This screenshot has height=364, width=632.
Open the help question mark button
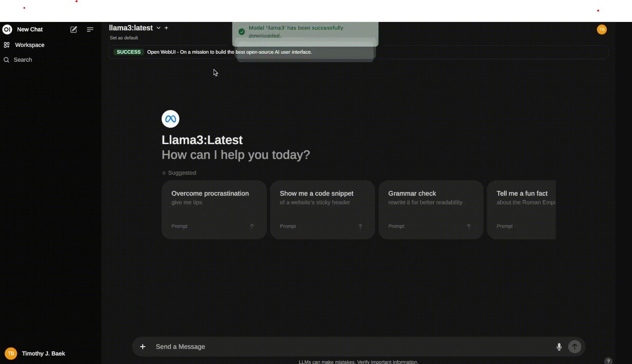[x=608, y=361]
